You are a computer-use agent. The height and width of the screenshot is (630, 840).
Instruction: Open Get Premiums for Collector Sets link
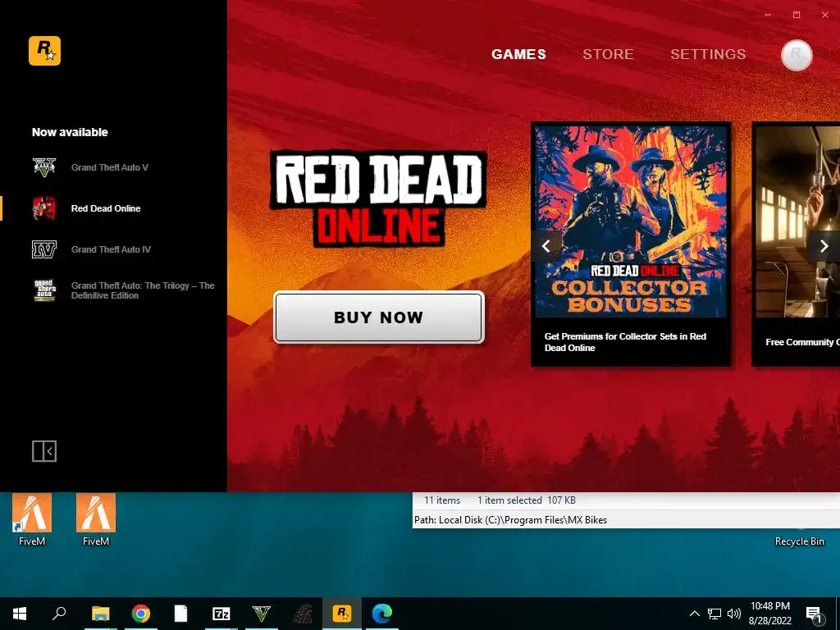click(x=625, y=342)
